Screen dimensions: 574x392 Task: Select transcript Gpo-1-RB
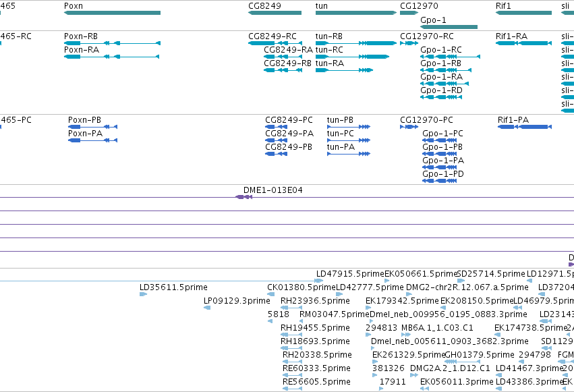point(446,70)
